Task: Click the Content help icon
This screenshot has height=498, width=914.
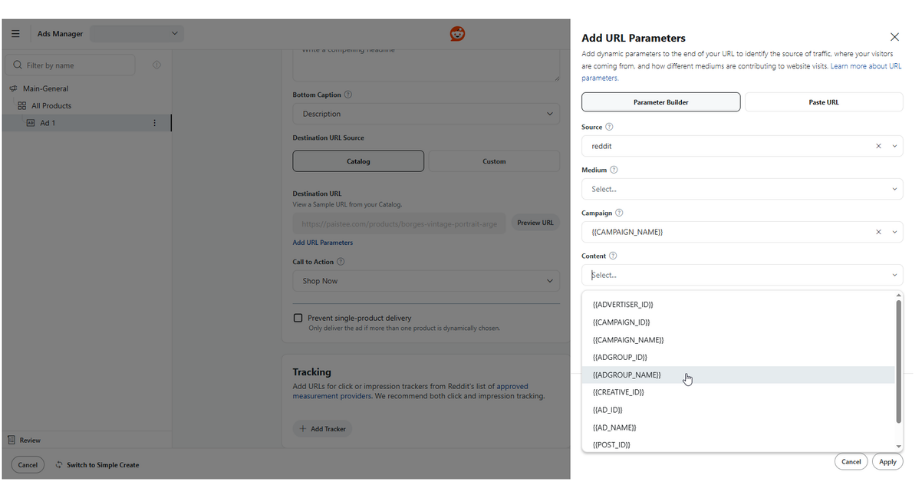Action: pos(613,256)
